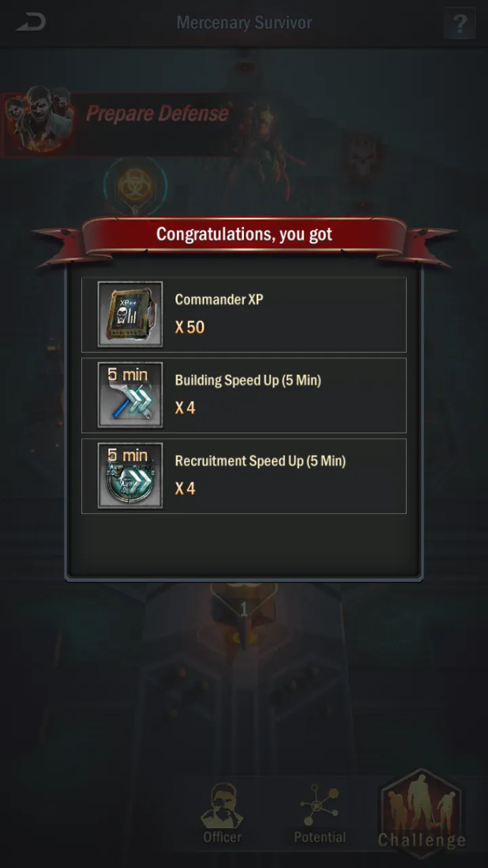
Task: Tap the stage 1 marker below dialog
Action: pos(244,610)
